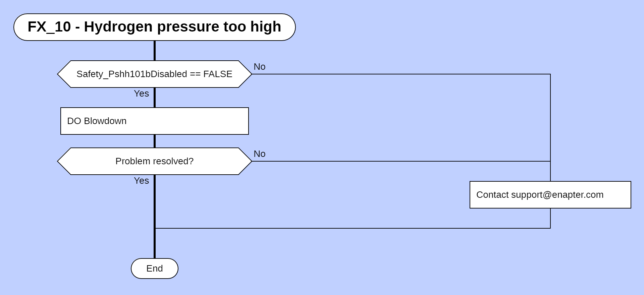Click the horizontal No branch line from Safety decision
Image resolution: width=644 pixels, height=295 pixels.
pos(402,74)
